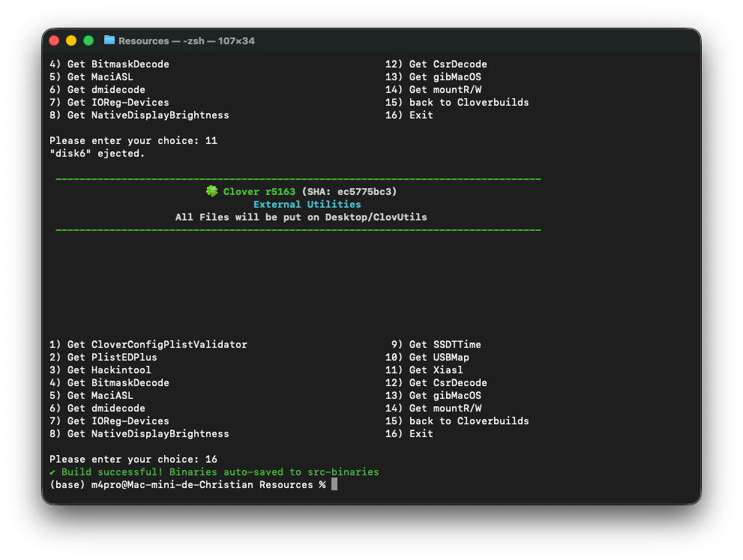Click the terminal block cursor after the prompt
The width and height of the screenshot is (743, 560).
pos(334,484)
